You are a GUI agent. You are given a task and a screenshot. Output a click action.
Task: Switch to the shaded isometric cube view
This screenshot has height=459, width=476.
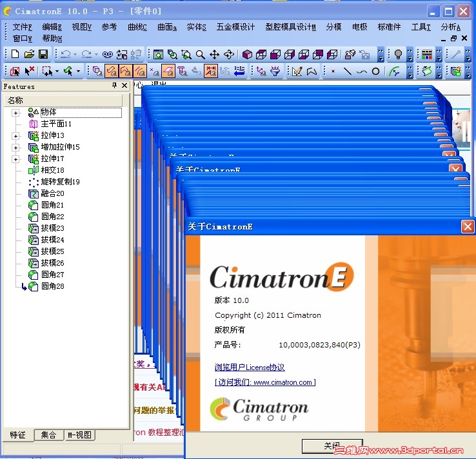click(247, 55)
